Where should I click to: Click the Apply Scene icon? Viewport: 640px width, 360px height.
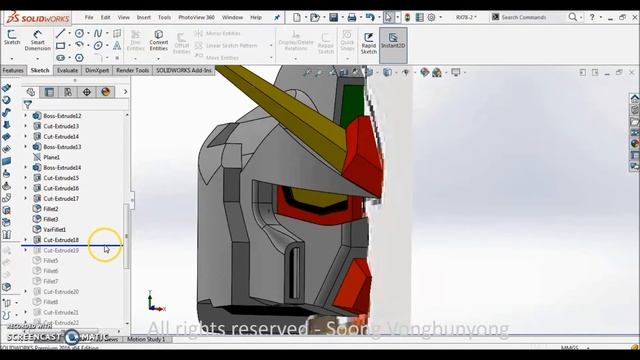(437, 73)
